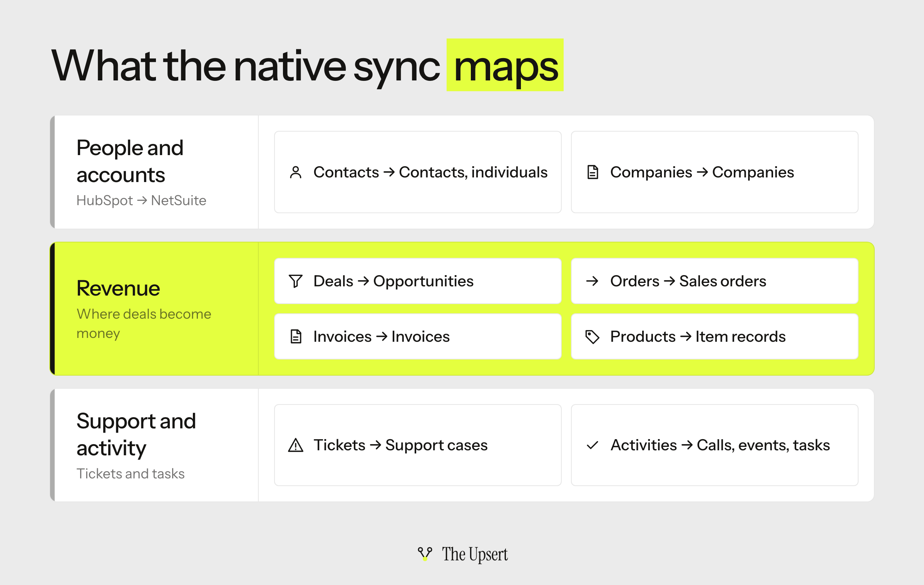
Task: Click the document icon beside Invoices
Action: point(296,336)
